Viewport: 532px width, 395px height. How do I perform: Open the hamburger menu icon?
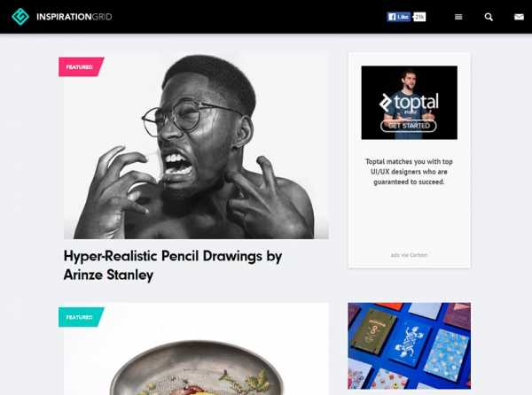(458, 17)
